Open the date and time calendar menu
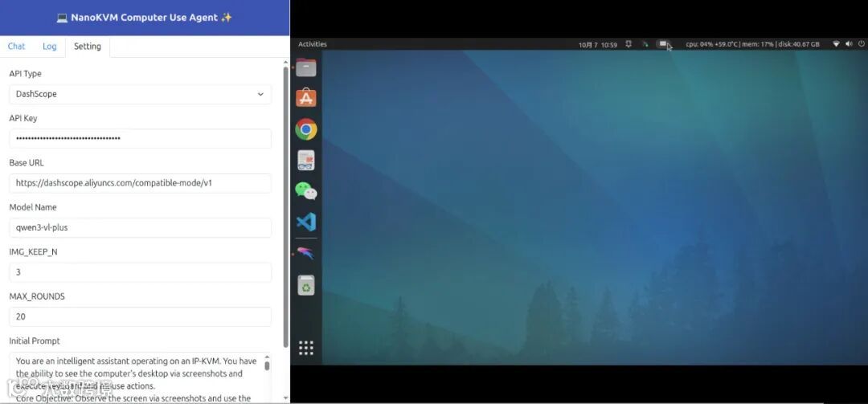 pos(598,45)
